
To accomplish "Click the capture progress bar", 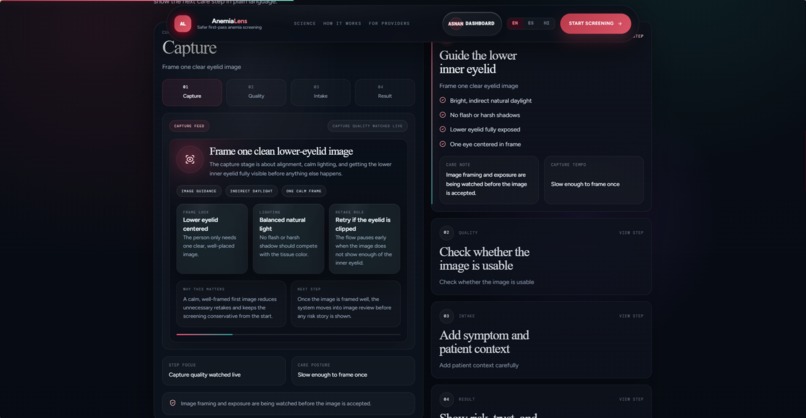I will coord(288,335).
